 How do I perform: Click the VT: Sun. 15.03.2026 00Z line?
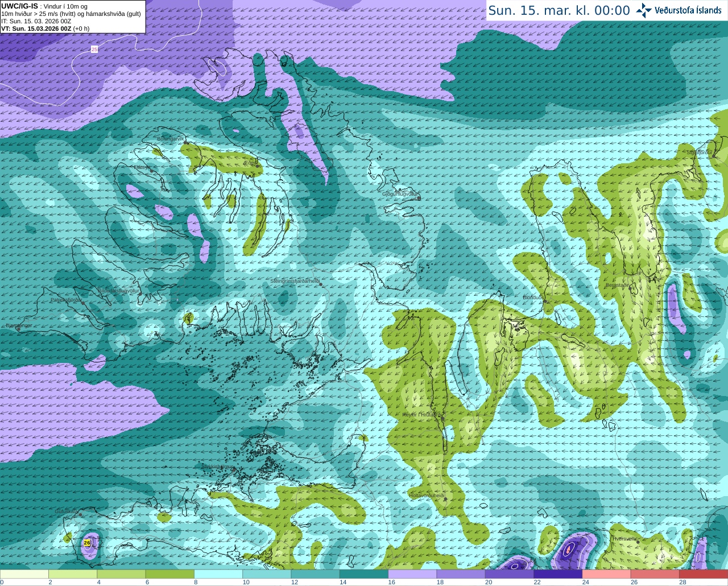click(45, 28)
